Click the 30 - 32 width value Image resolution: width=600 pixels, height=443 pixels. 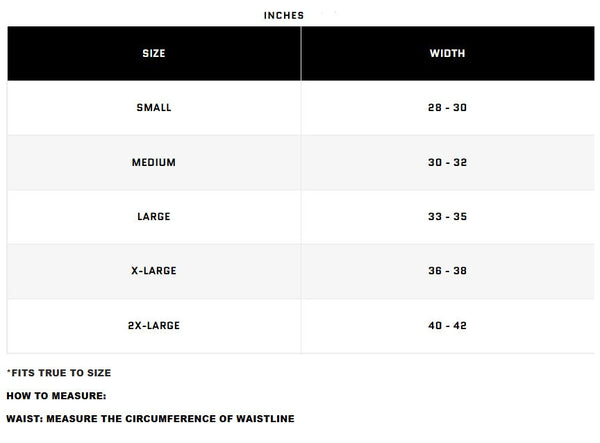pos(447,162)
